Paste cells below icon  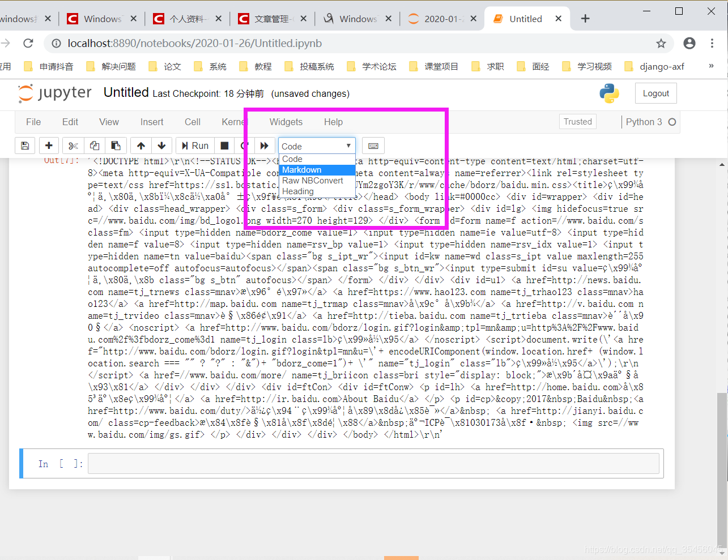click(x=116, y=146)
